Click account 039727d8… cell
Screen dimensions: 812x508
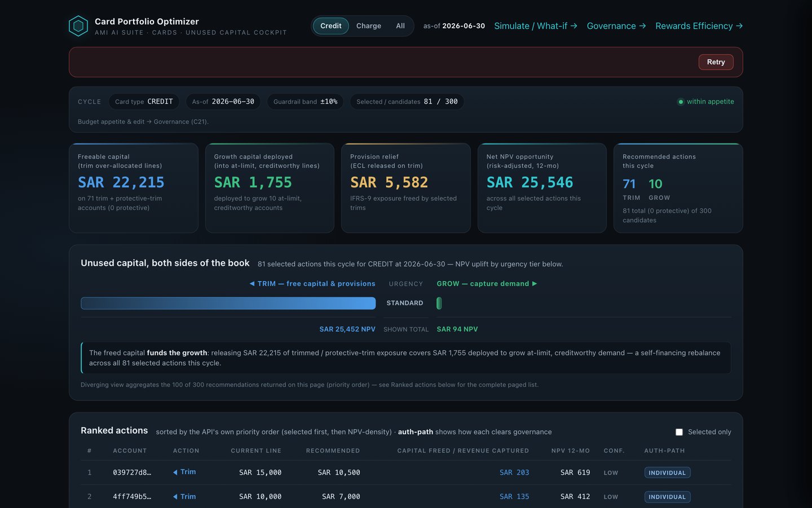(132, 472)
